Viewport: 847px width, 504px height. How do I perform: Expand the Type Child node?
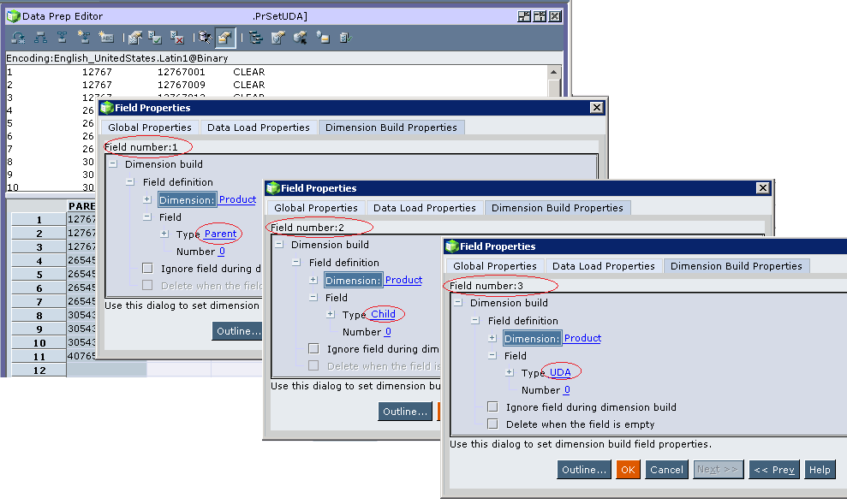click(x=331, y=314)
